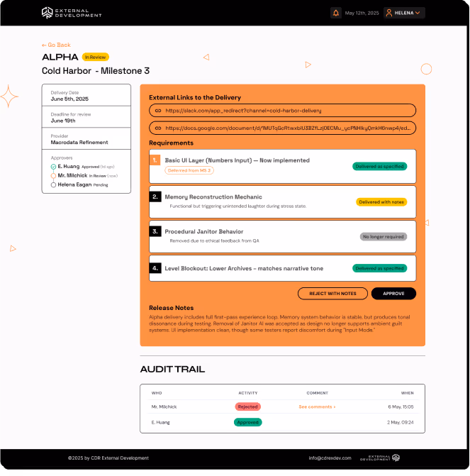
Task: Click E. Huang approved check icon
Action: pos(53,167)
